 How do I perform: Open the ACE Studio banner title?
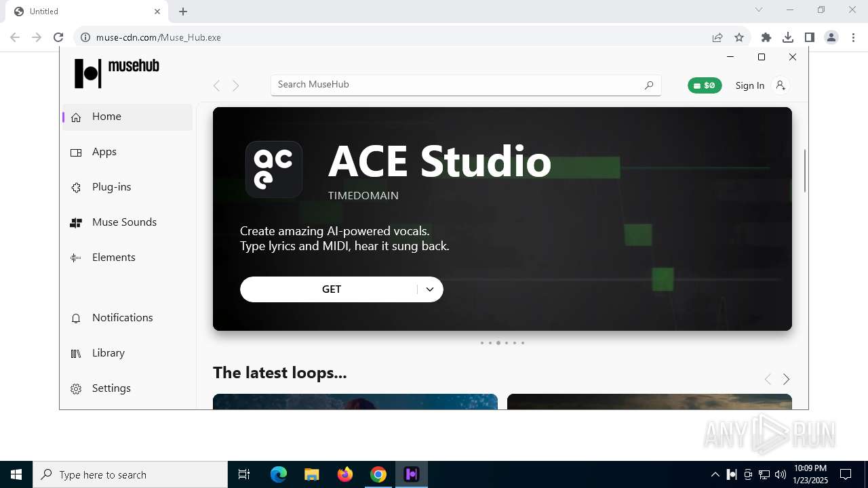[x=439, y=161]
